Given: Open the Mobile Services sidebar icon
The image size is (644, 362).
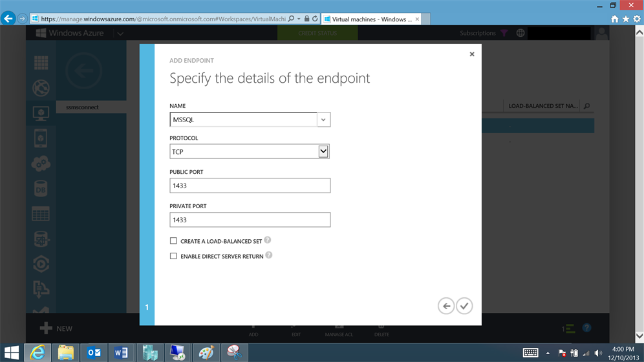Looking at the screenshot, I should 41,138.
